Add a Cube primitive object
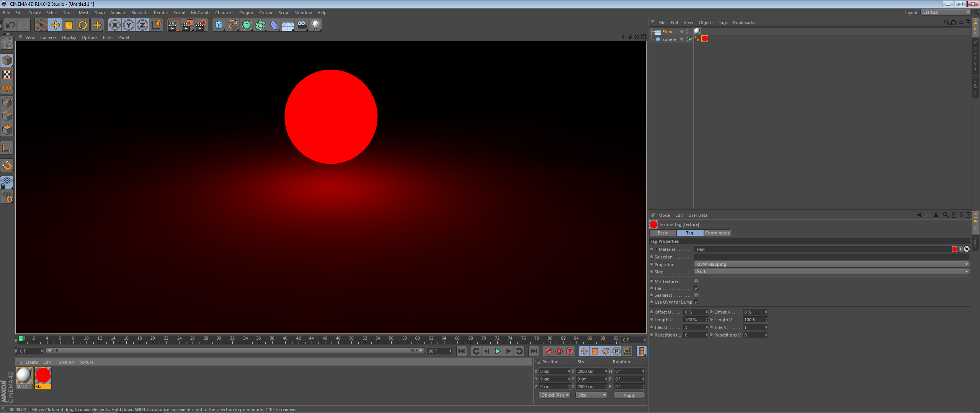 [219, 25]
